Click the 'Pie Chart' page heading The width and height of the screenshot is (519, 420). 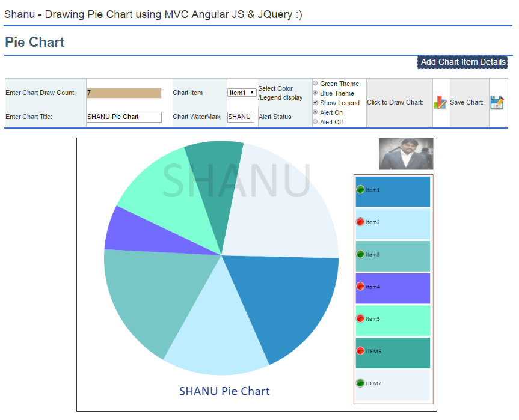[x=34, y=42]
